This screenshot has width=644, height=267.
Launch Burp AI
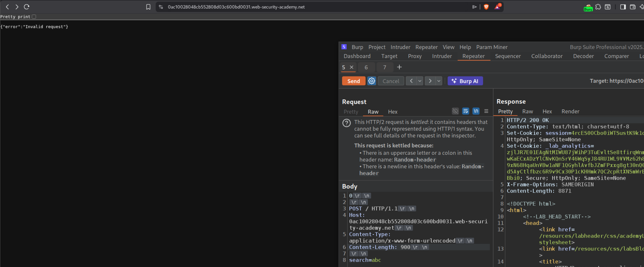[x=465, y=81]
